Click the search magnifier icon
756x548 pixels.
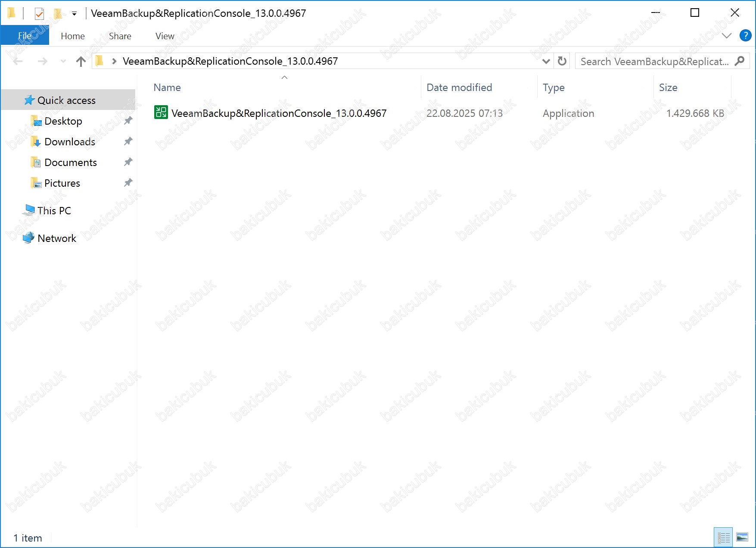pyautogui.click(x=740, y=61)
